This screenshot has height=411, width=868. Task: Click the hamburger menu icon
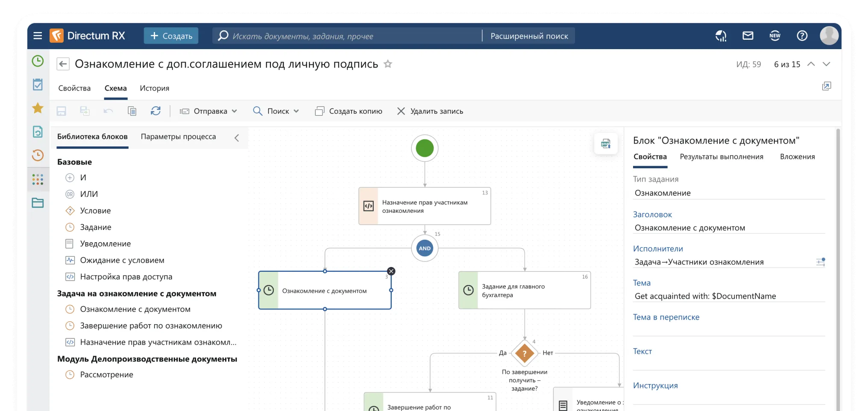tap(38, 36)
